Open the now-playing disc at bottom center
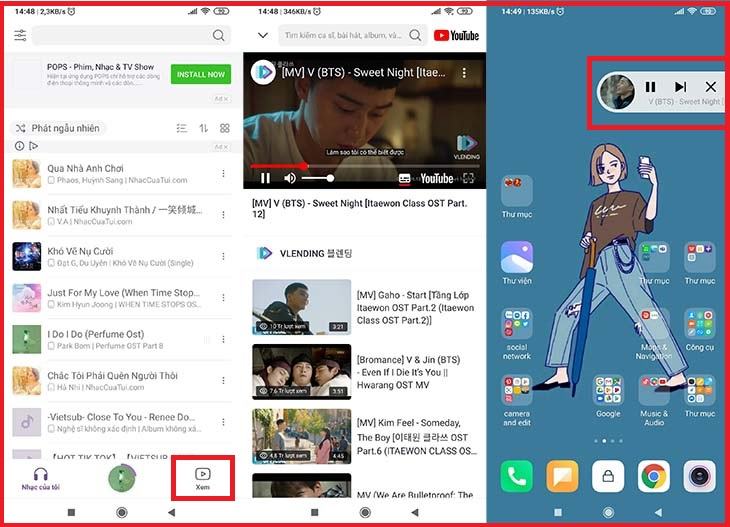This screenshot has width=730, height=527. coord(122,478)
